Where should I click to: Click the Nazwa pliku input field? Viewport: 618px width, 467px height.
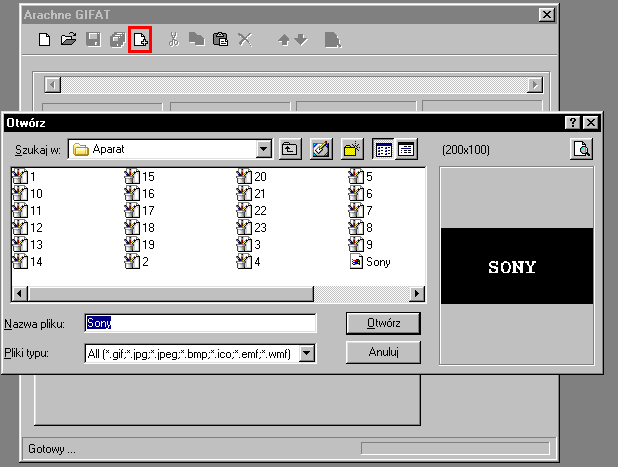point(200,323)
